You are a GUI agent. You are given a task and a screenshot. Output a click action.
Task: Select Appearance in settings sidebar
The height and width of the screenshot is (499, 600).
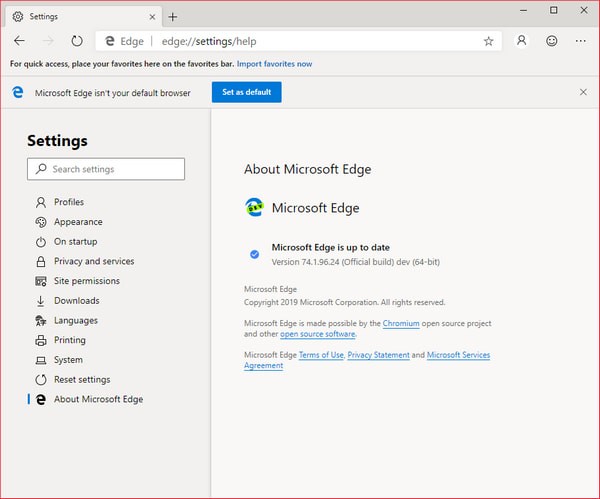(x=78, y=222)
